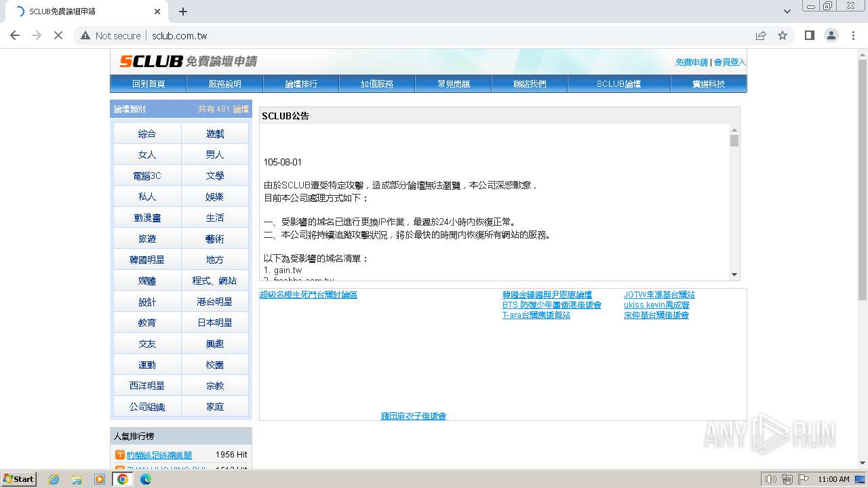Open 論壇排行 menu
Screen dimensions: 868x488
click(x=301, y=84)
